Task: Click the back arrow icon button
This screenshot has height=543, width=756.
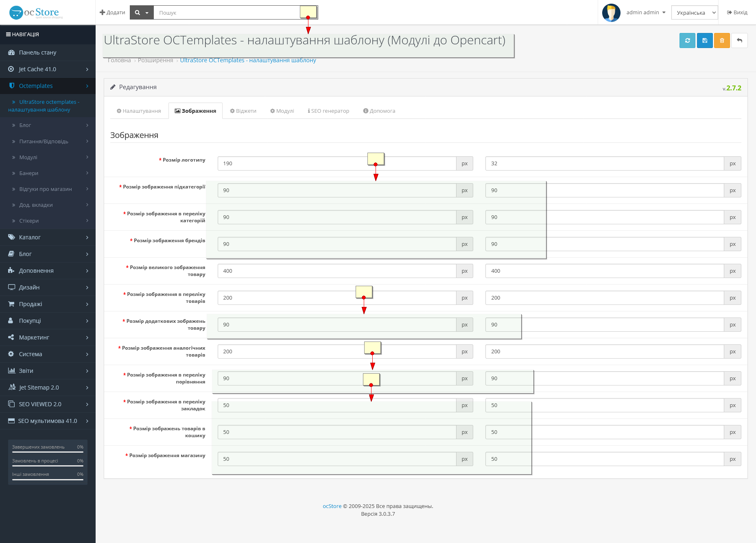Action: (739, 40)
